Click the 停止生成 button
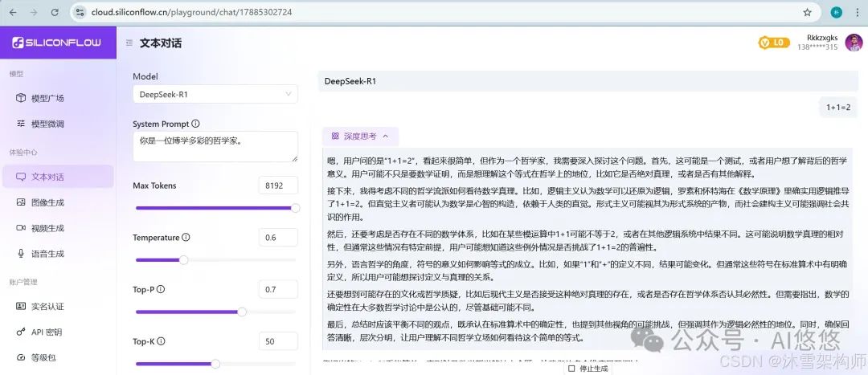The width and height of the screenshot is (868, 375). click(x=588, y=369)
